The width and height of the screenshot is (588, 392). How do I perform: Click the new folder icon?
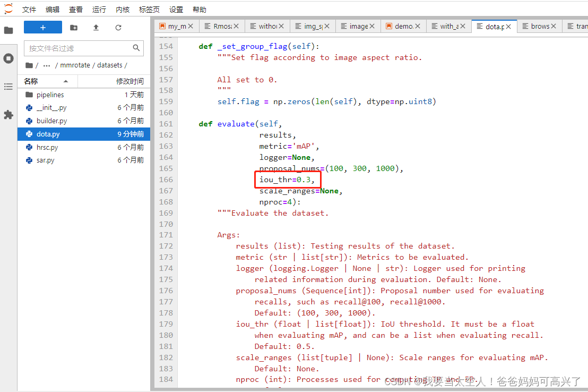pyautogui.click(x=74, y=28)
